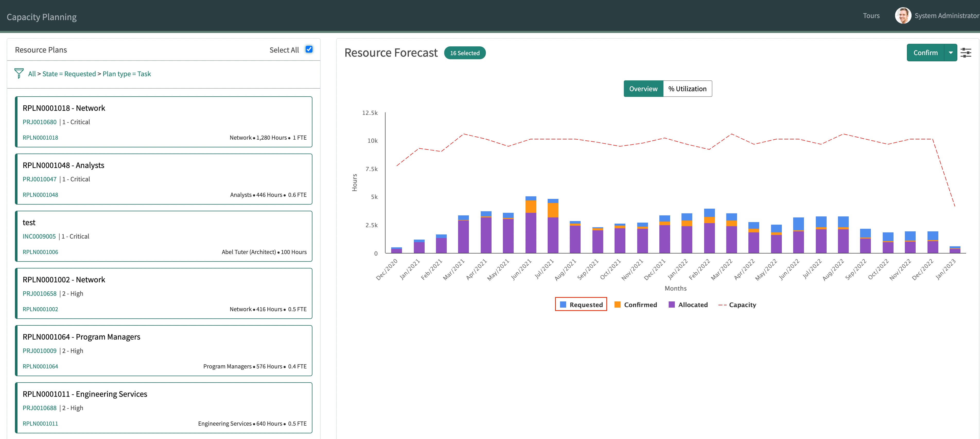Click the Allocated purple color swatch
The width and height of the screenshot is (980, 439).
(671, 304)
